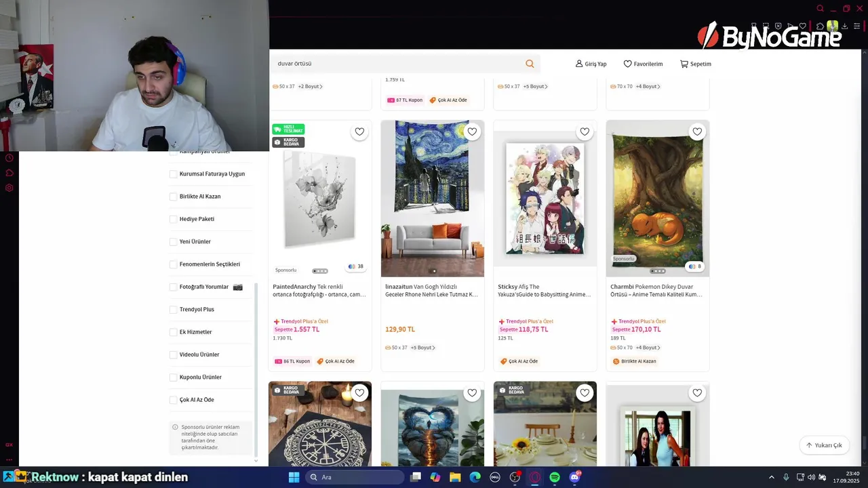Expand the +2 Boyut size options
The width and height of the screenshot is (868, 488).
click(x=310, y=87)
